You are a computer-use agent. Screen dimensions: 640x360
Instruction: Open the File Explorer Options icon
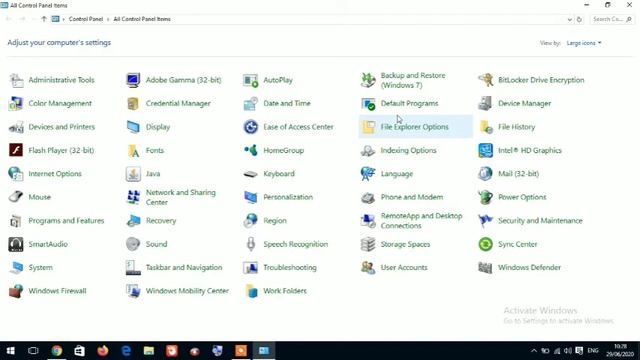[368, 127]
